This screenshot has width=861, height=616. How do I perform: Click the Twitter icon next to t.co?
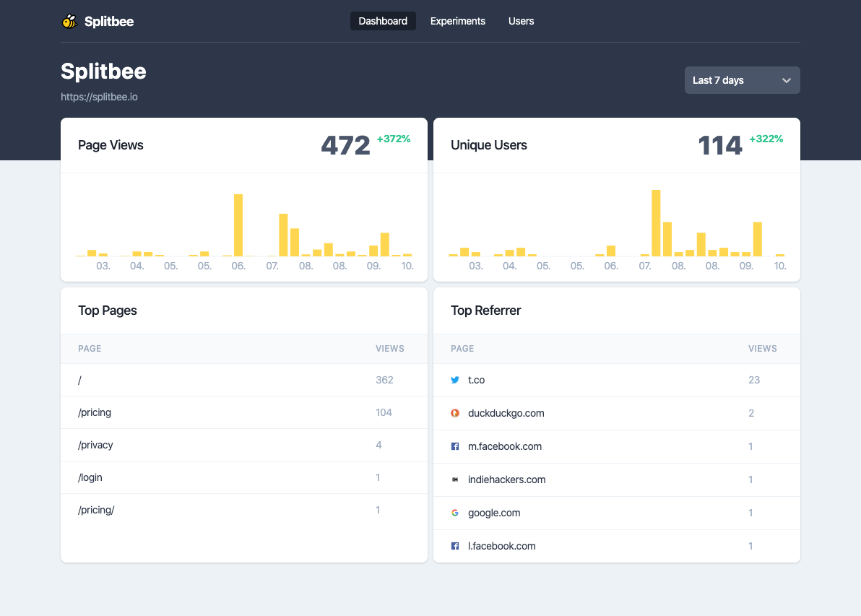(x=454, y=380)
